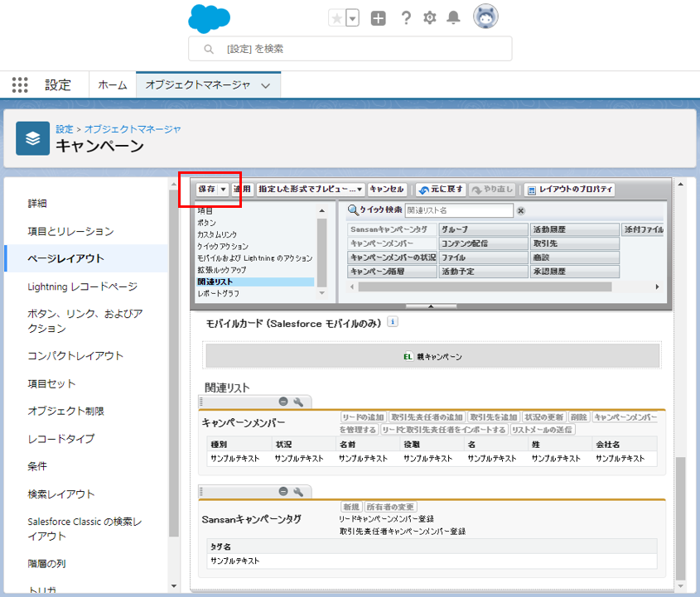Select 項目とリレーション in the sidebar
This screenshot has width=700, height=597.
click(x=70, y=231)
